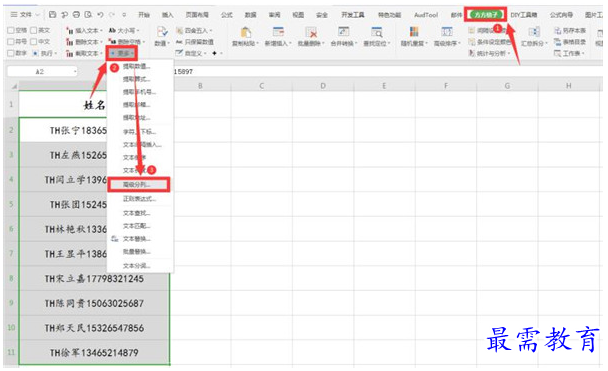
Task: Open the 查找定位 magnifier icon
Action: pyautogui.click(x=377, y=32)
